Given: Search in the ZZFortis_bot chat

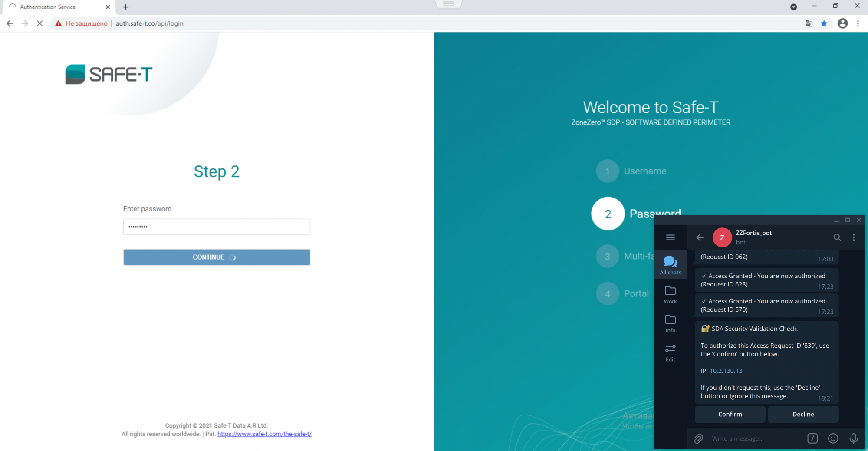Looking at the screenshot, I should [837, 237].
